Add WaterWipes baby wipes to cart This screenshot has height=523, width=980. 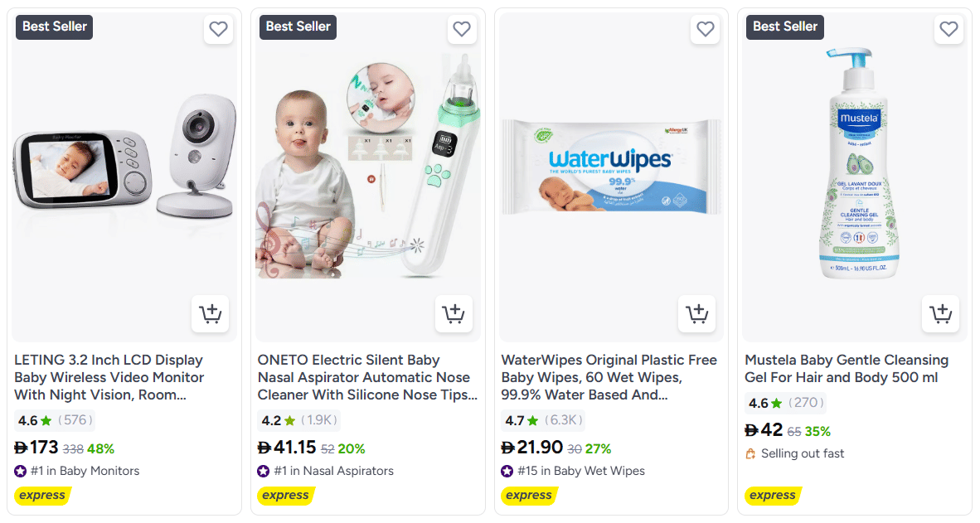click(696, 314)
